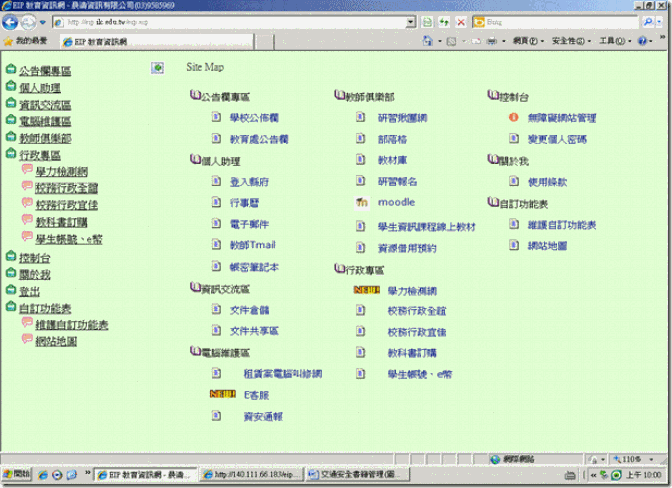Open 教師俱樂部 in the left sidebar

tap(45, 138)
